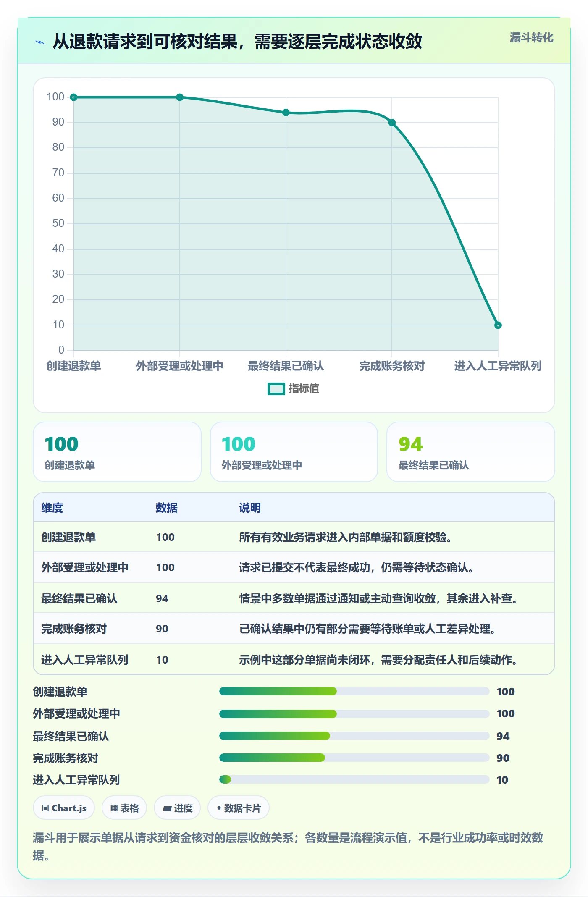Select the chart point at 最终结果已确认
The image size is (588, 897).
pos(286,113)
